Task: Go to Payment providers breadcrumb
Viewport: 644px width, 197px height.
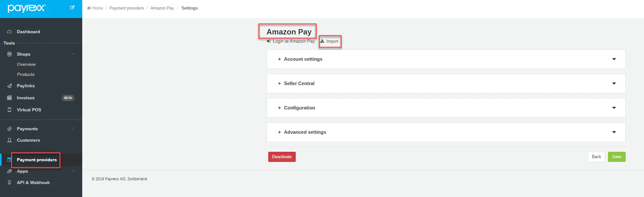Action: 127,8
